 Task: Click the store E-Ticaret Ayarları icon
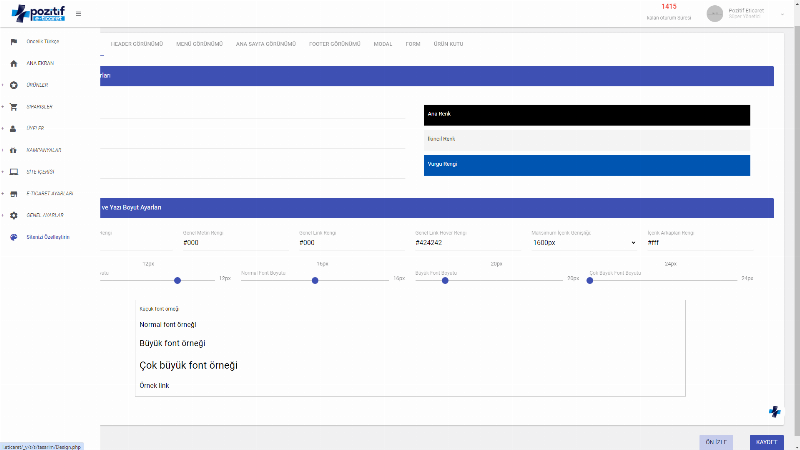14,193
